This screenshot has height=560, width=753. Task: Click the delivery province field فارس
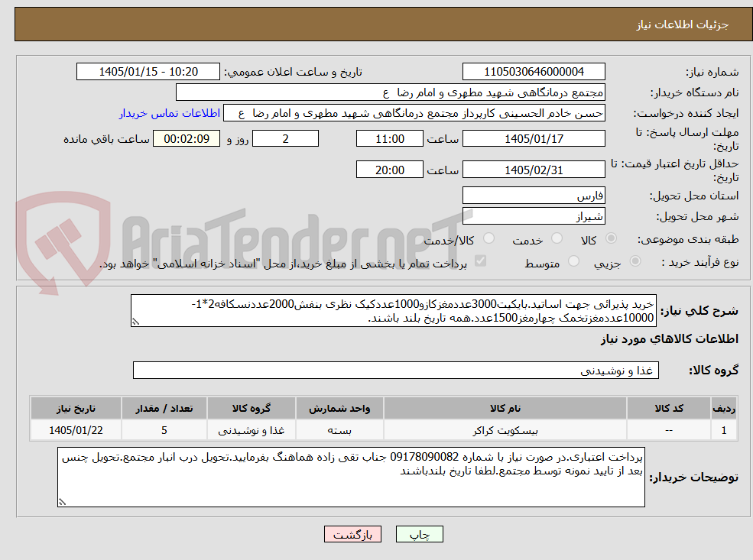tap(534, 196)
